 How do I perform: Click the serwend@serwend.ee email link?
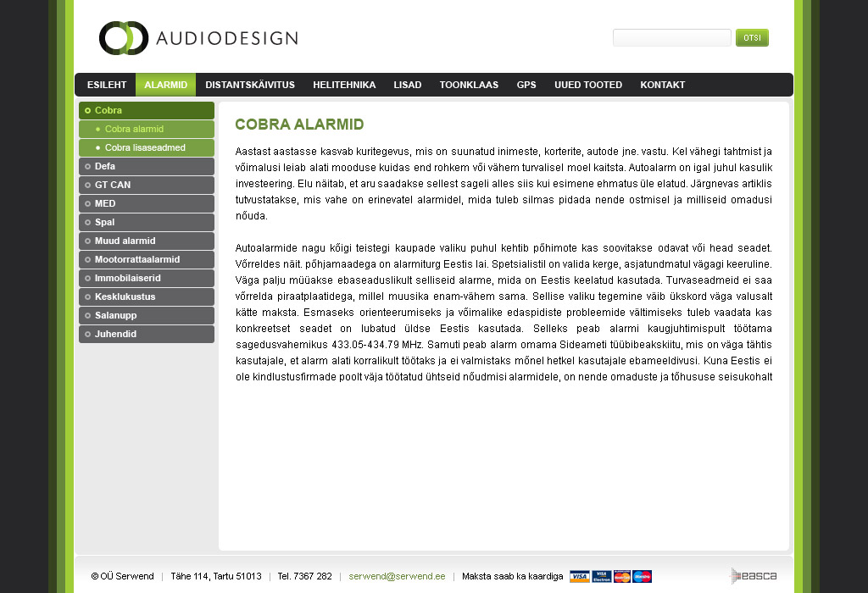[397, 576]
